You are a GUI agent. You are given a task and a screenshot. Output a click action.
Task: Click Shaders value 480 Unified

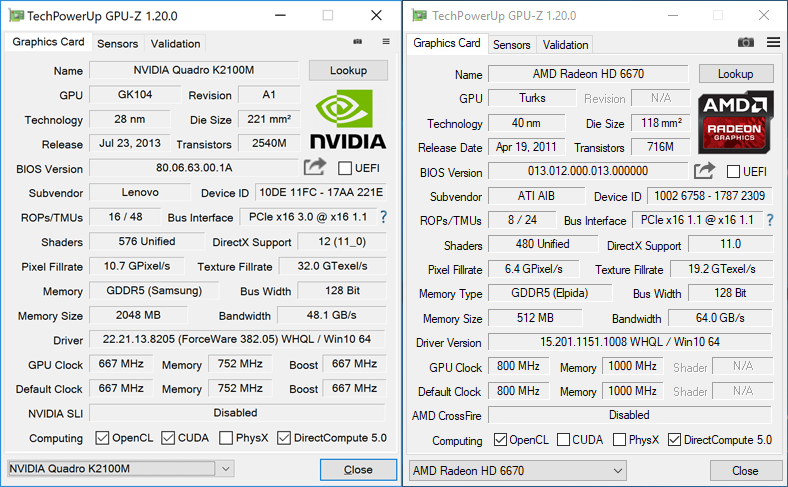[543, 244]
